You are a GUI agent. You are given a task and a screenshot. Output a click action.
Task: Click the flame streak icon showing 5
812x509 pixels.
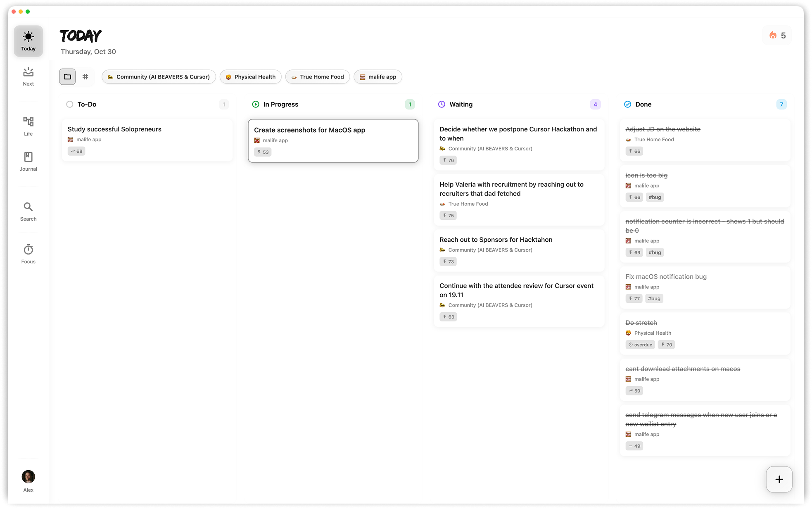tap(773, 36)
